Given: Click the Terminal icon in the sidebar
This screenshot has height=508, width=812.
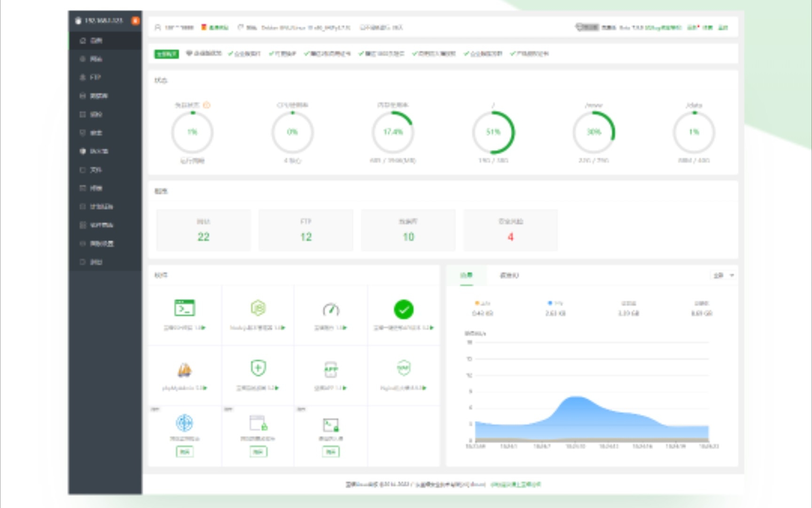Looking at the screenshot, I should click(83, 188).
